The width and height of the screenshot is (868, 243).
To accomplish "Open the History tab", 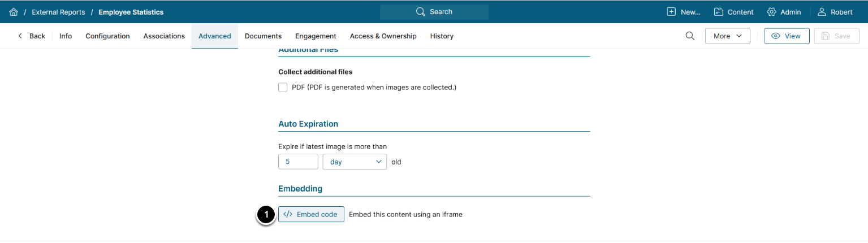I will point(442,36).
